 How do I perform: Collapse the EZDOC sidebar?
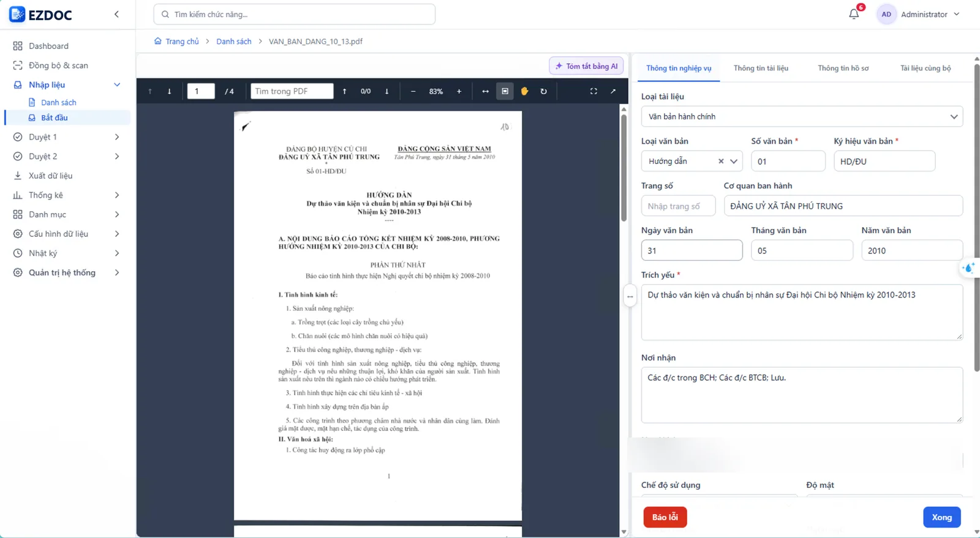116,14
